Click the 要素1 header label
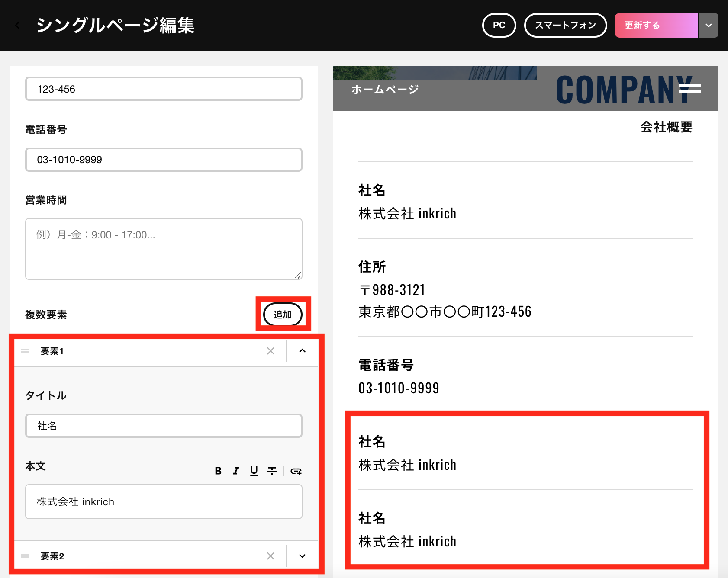This screenshot has width=728, height=578. point(52,351)
